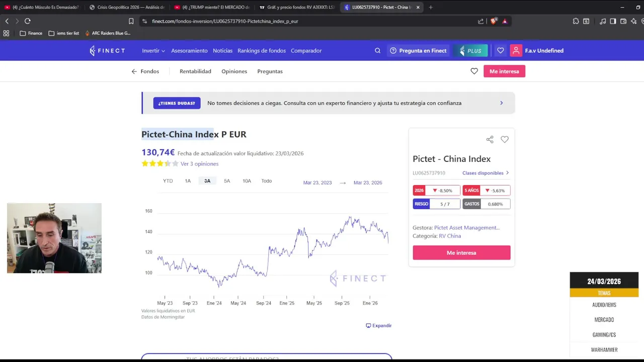Expand Clases disponibles chevron
Viewport: 644px width, 362px height.
[507, 173]
